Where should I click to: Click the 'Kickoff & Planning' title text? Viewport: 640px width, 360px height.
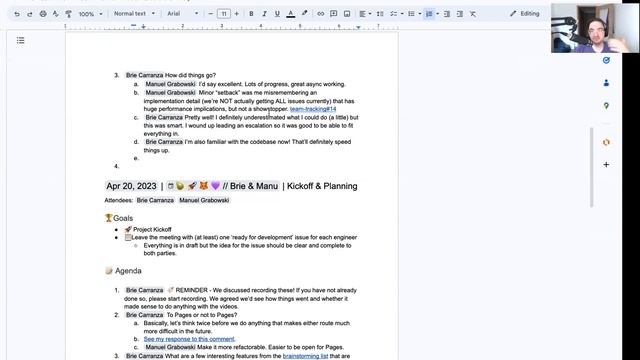point(322,186)
